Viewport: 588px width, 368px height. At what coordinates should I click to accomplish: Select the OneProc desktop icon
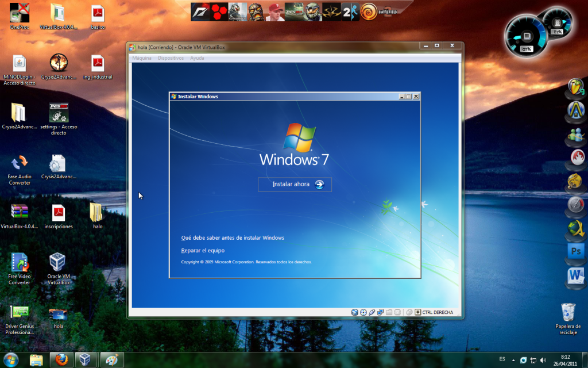tap(20, 16)
